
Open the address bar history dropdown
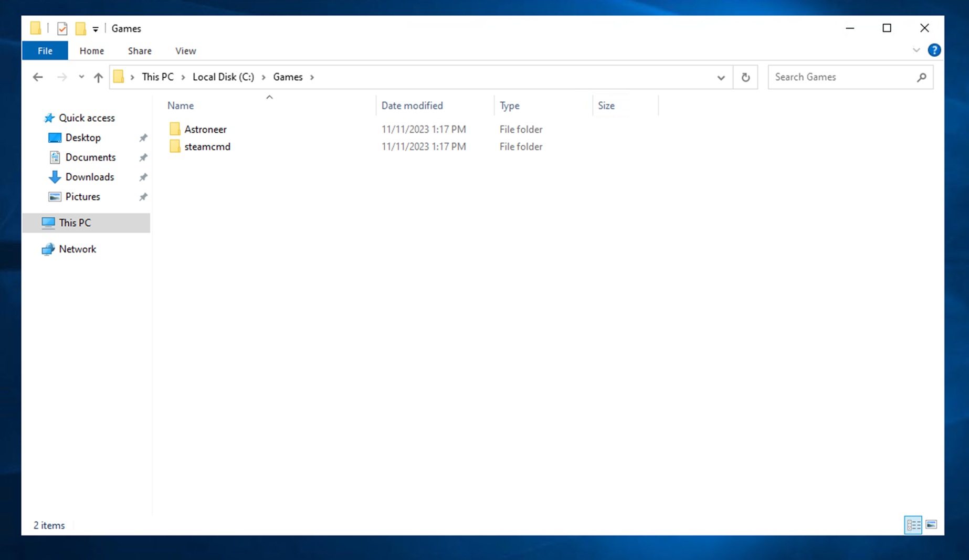pyautogui.click(x=721, y=78)
